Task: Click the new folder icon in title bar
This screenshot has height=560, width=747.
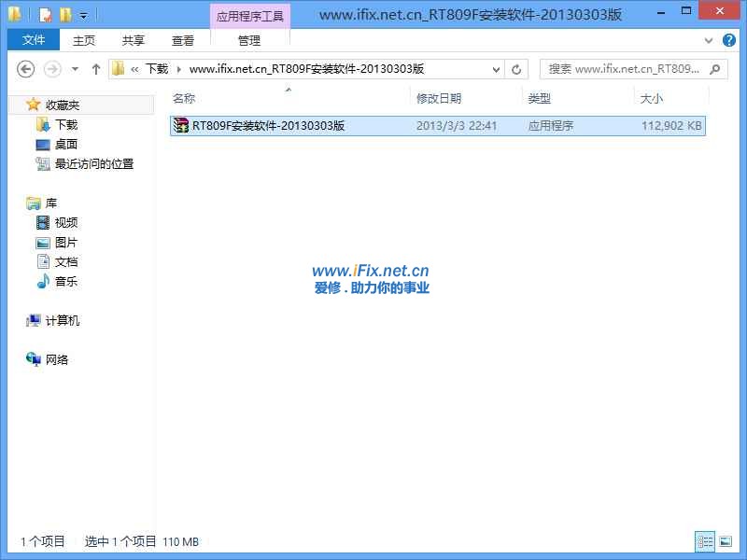Action: click(x=64, y=15)
